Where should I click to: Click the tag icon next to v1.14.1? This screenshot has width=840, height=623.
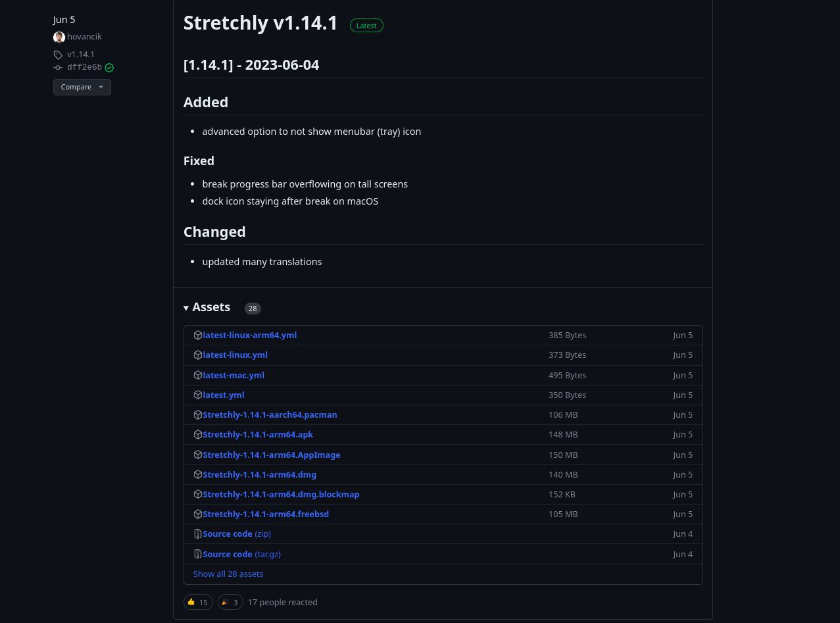click(x=57, y=54)
